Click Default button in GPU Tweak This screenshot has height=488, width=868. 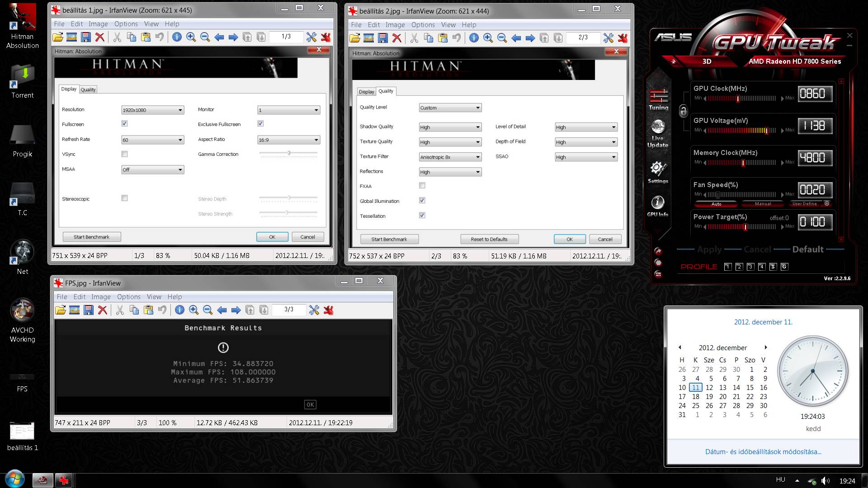808,249
